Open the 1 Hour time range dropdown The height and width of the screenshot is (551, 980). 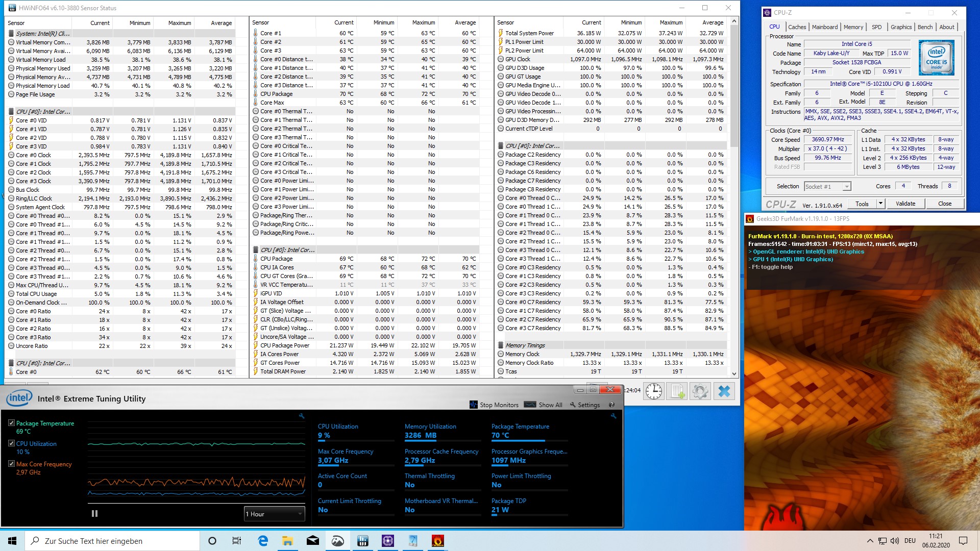(x=274, y=514)
